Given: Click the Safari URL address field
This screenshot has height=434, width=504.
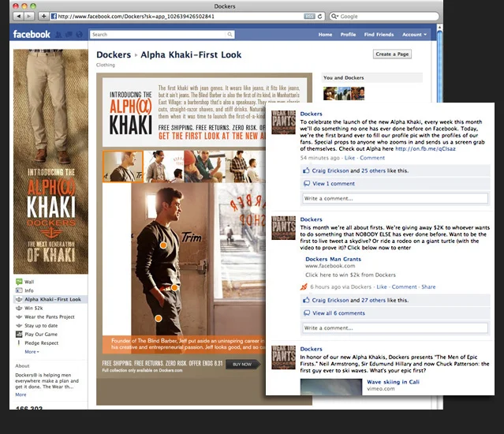Looking at the screenshot, I should click(x=180, y=17).
